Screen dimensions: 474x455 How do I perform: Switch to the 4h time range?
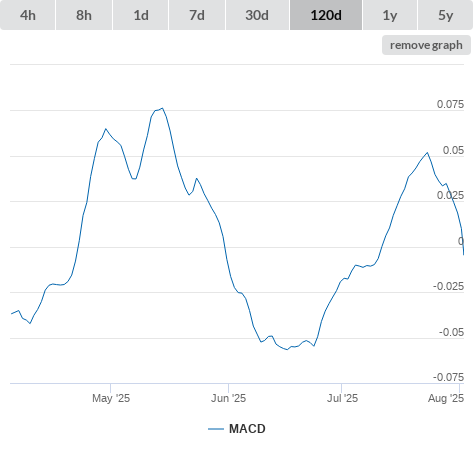pos(28,15)
